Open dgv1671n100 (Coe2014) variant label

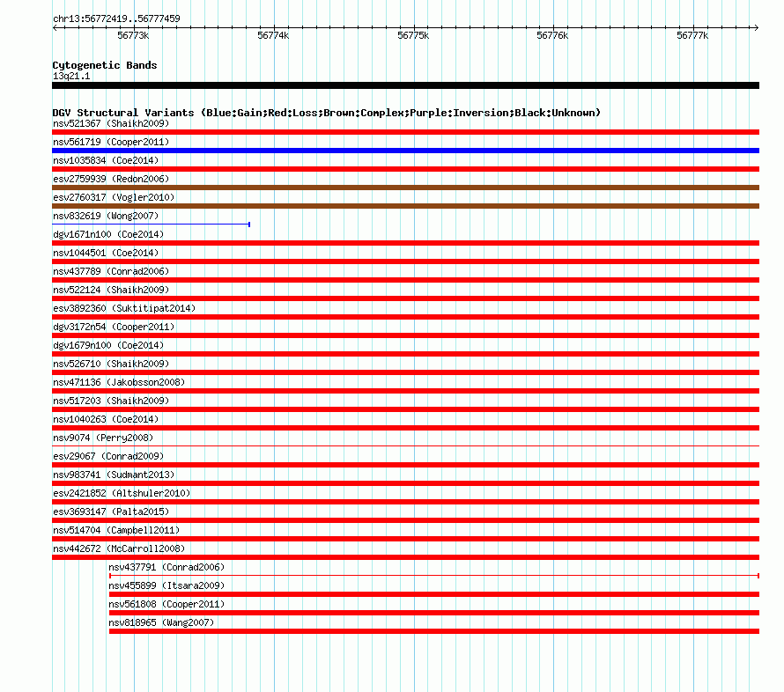108,234
